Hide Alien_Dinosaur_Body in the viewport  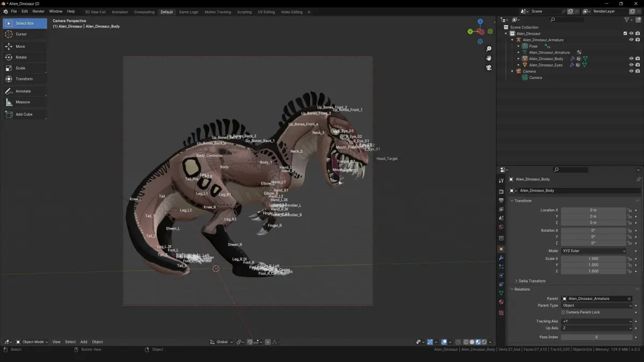click(631, 58)
